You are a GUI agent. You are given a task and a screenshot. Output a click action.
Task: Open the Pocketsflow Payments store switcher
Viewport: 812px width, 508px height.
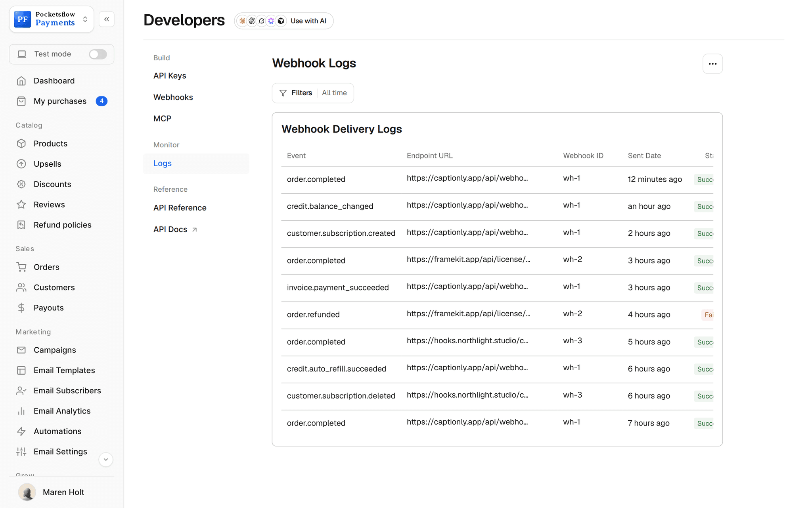[52, 19]
